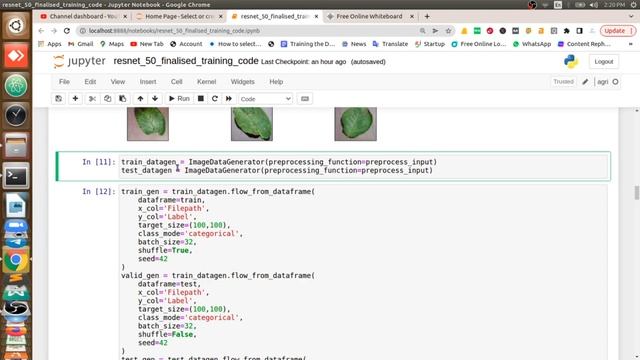The width and height of the screenshot is (640, 360).
Task: Open the Widgets menu
Action: pos(242,82)
